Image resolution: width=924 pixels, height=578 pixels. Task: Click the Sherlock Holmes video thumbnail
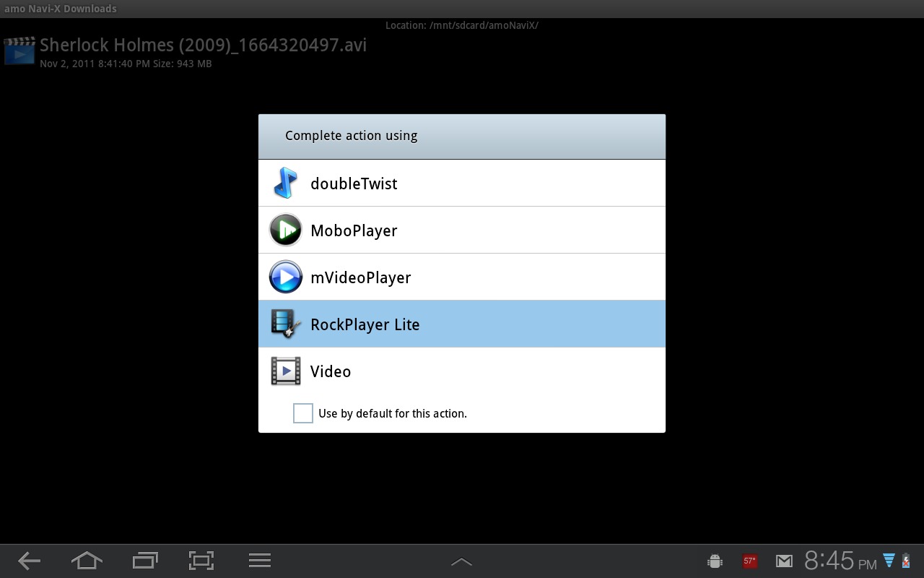(x=19, y=51)
